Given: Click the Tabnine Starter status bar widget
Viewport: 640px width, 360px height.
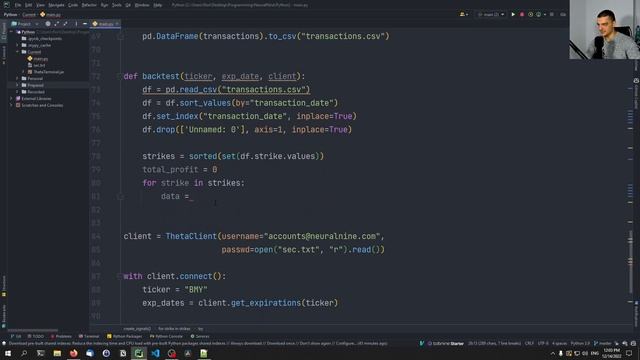Looking at the screenshot, I should [445, 343].
